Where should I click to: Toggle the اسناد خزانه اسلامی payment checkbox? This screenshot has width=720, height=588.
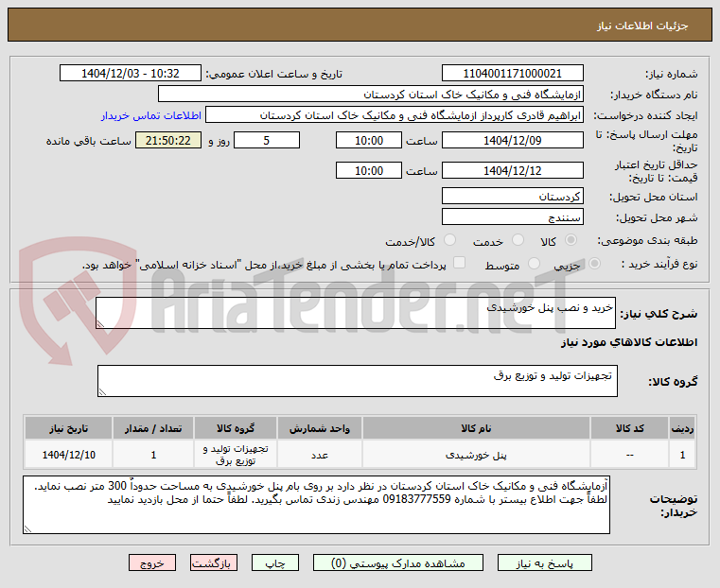[459, 263]
